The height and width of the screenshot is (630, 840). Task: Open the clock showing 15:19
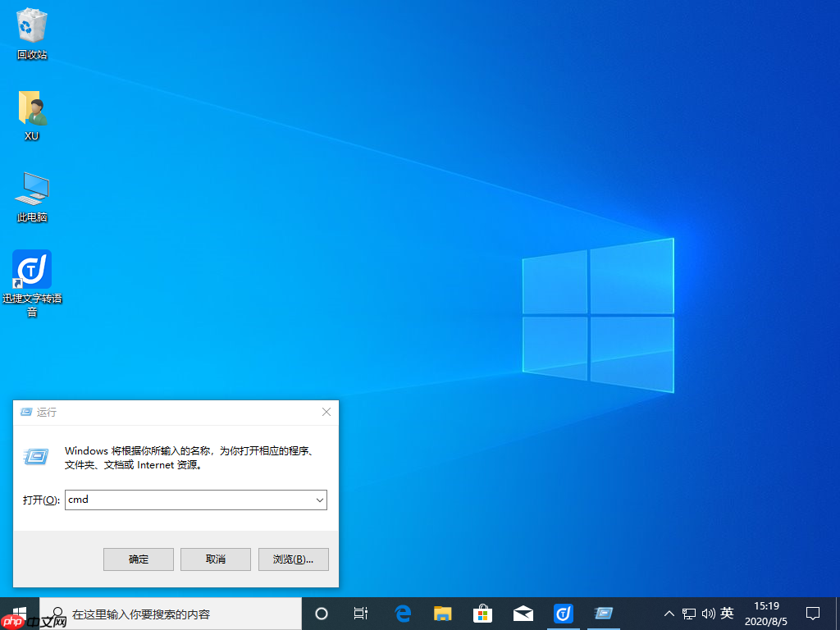coord(766,614)
